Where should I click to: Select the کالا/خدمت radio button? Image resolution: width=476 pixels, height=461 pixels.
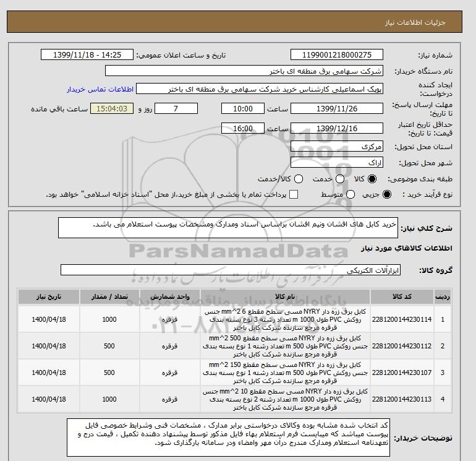(x=299, y=179)
